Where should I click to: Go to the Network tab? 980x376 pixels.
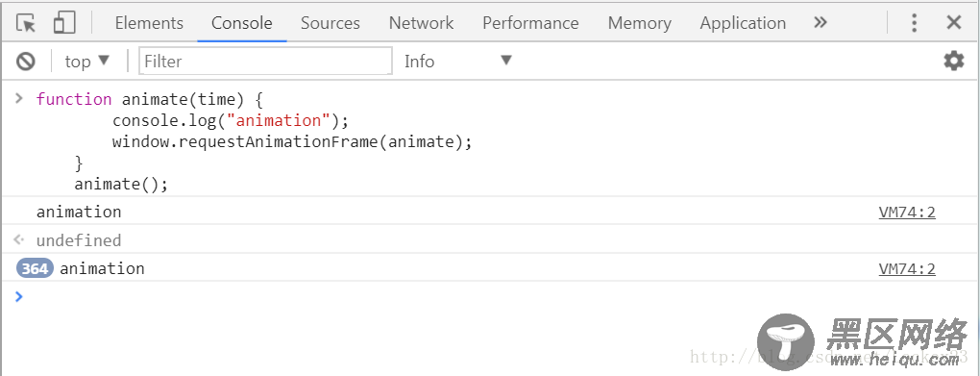(x=421, y=23)
